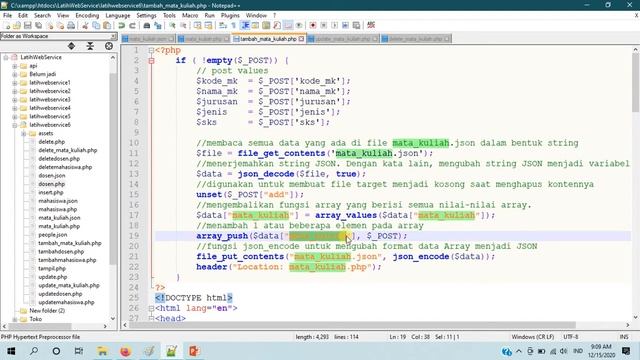Viewport: 640px width, 360px height.
Task: Click the editor horizontal scrollbar thumb
Action: click(353, 325)
